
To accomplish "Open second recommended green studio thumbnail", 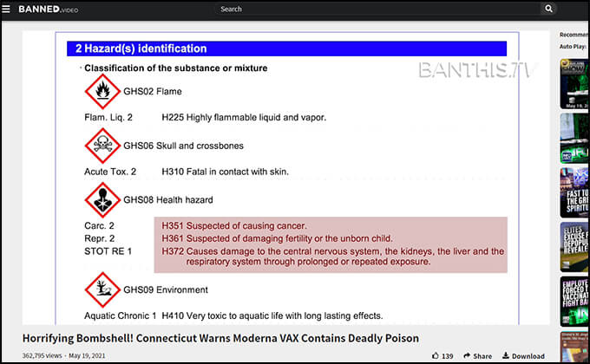I will (x=574, y=138).
